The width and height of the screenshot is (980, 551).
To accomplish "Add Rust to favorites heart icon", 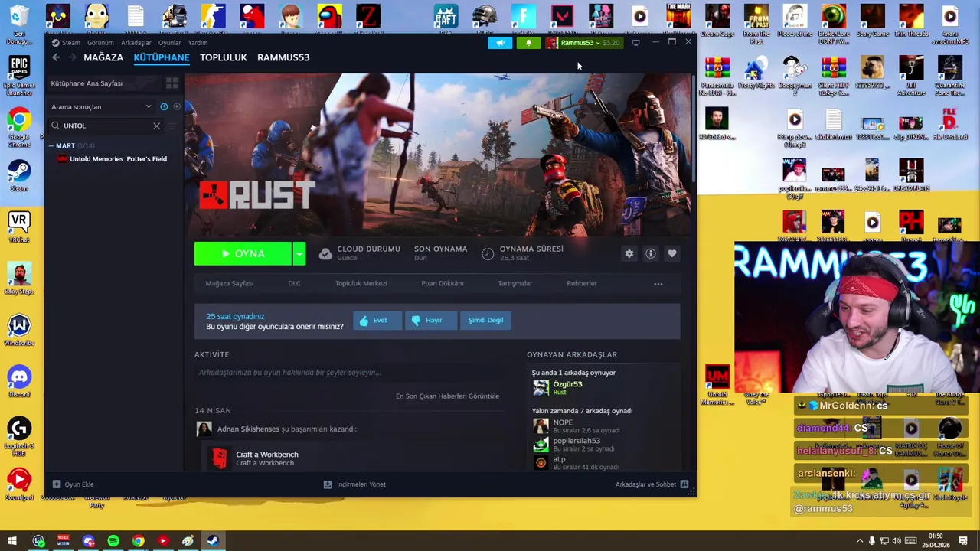I will 672,253.
